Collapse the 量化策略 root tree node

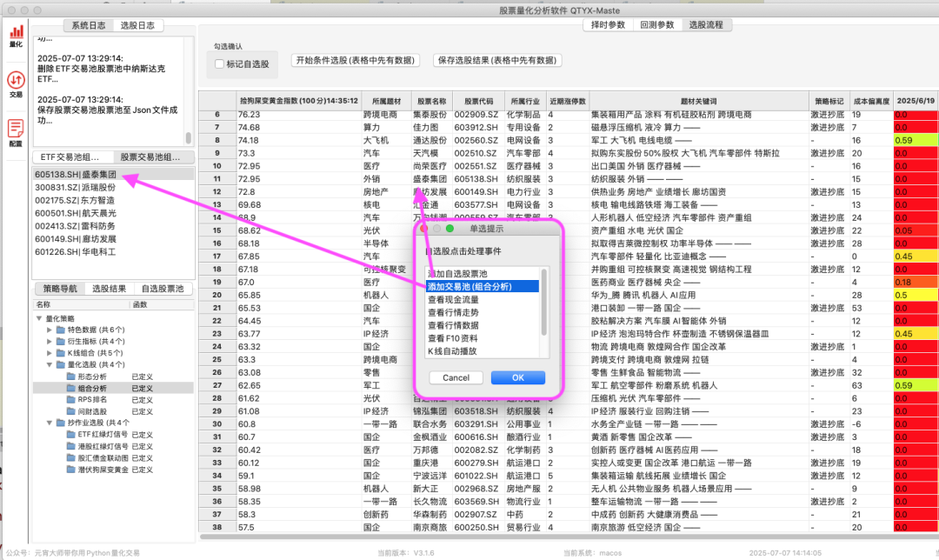(x=39, y=318)
